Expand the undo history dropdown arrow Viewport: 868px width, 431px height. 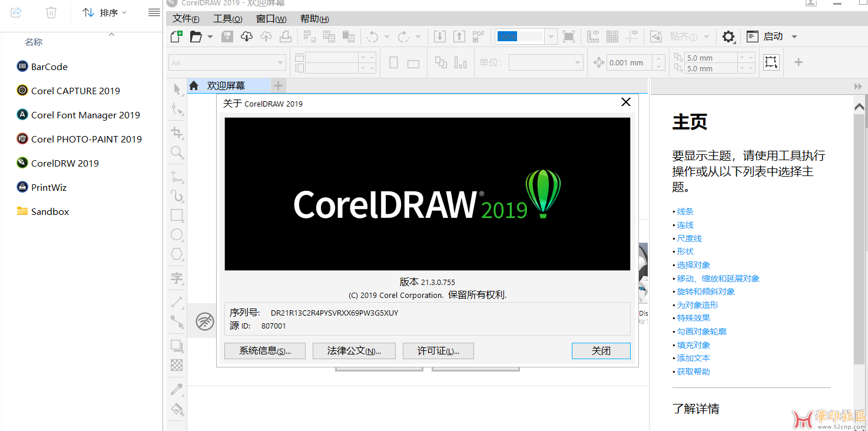click(x=387, y=37)
